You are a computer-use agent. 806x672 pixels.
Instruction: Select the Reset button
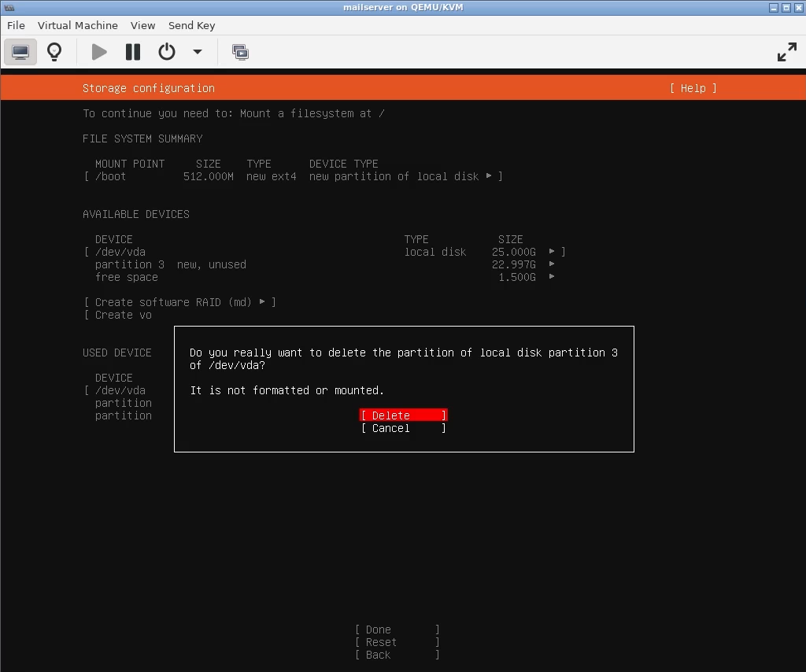pos(397,642)
